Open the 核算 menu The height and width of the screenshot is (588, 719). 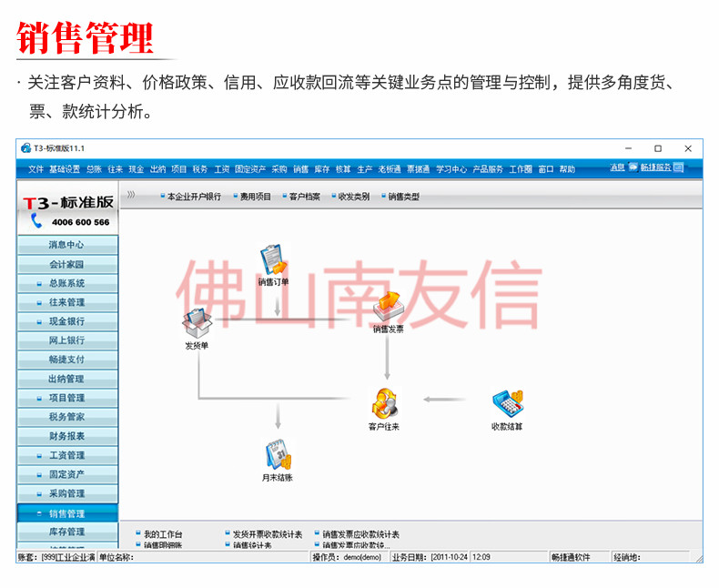tap(343, 169)
